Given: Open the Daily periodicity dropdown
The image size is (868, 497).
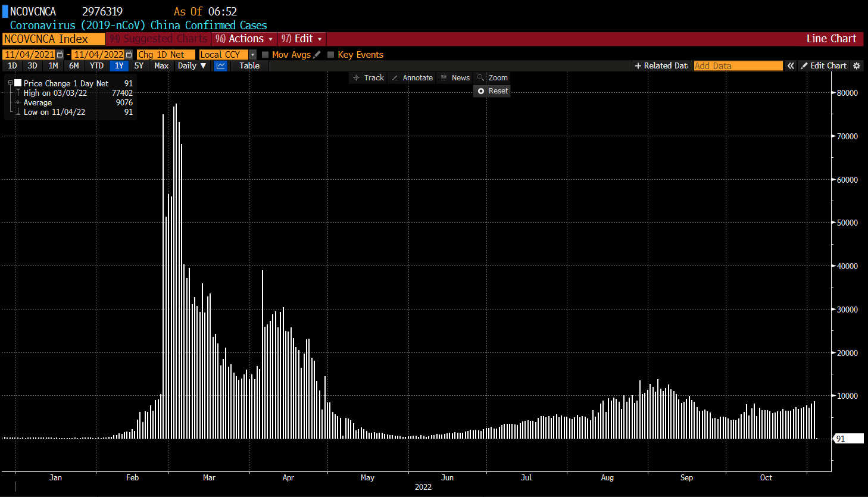Looking at the screenshot, I should pos(192,66).
